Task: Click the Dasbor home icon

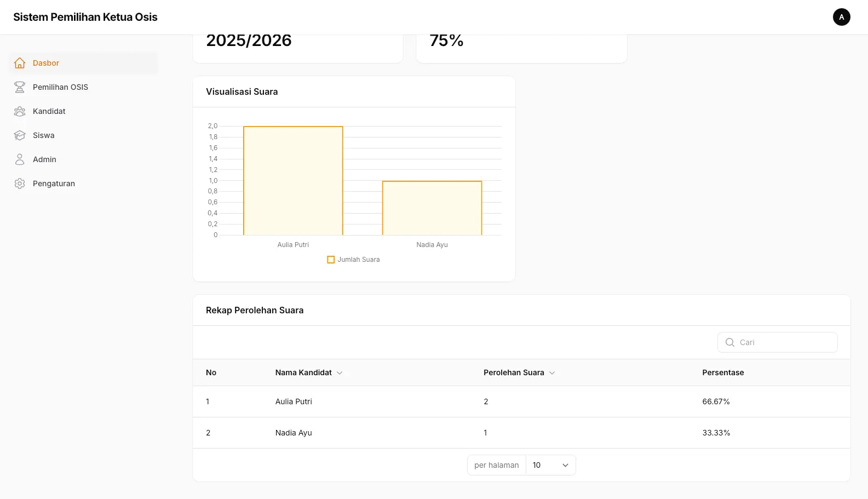Action: (x=20, y=63)
